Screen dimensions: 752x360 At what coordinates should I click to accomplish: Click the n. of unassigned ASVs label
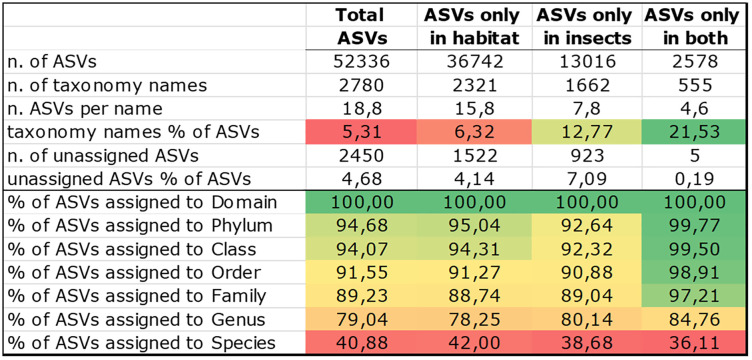pos(102,156)
